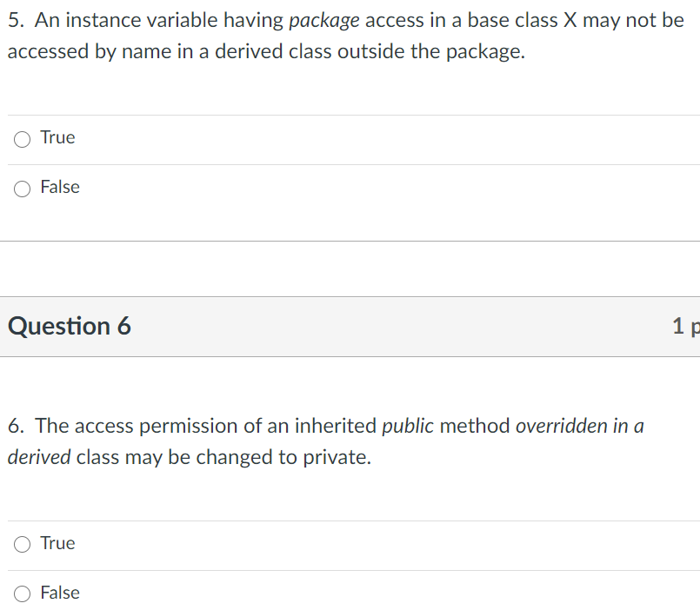Image resolution: width=700 pixels, height=610 pixels.
Task: Click the "False" label text under question 6
Action: coord(60,593)
